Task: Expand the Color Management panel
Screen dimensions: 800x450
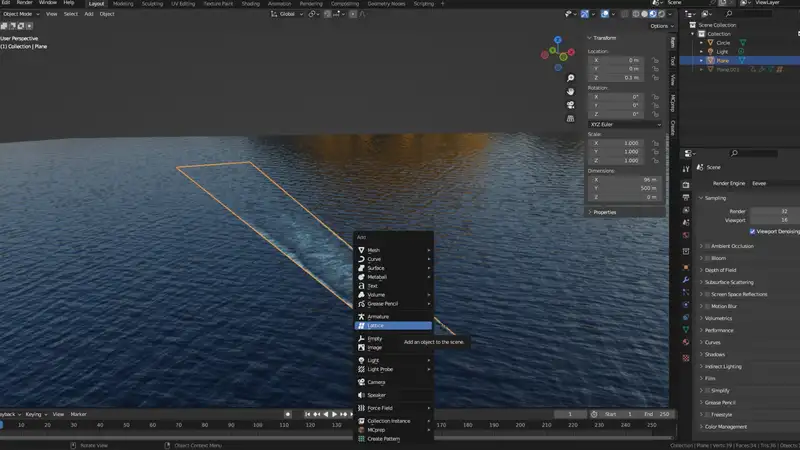Action: [724, 426]
